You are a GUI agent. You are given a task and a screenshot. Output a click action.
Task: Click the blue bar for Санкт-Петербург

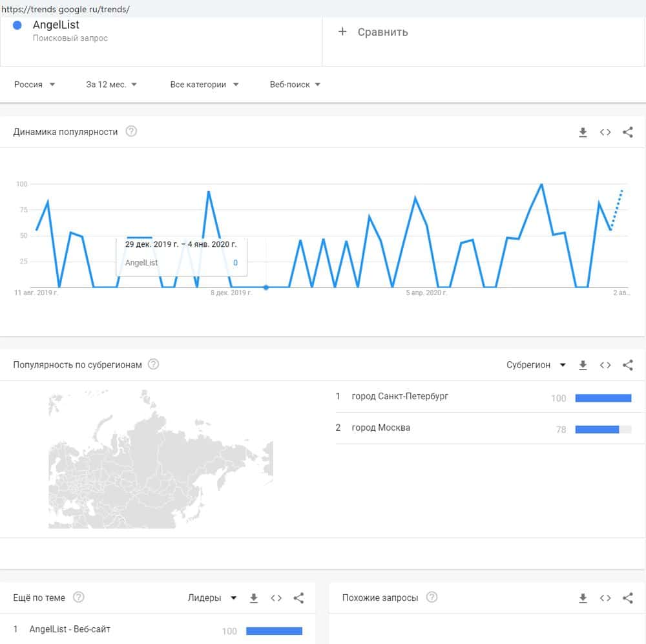(603, 398)
